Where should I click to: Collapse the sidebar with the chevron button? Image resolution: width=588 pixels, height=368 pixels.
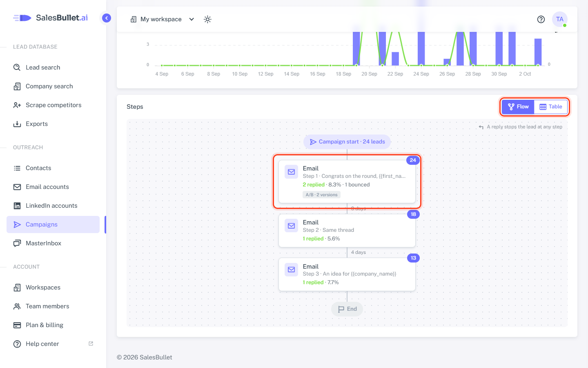click(107, 18)
